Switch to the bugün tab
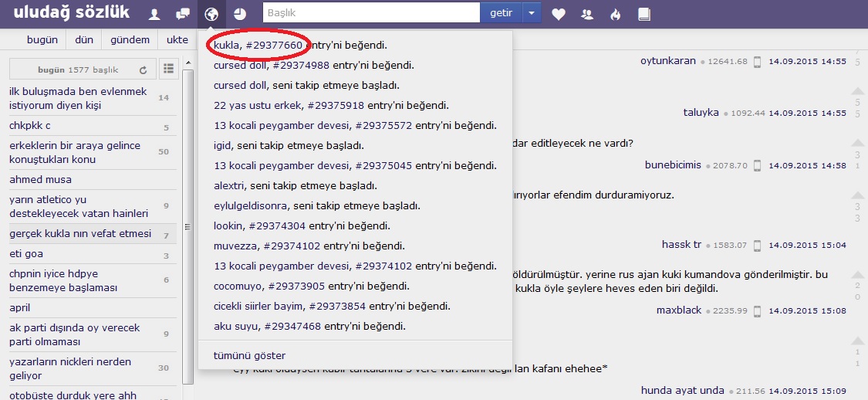The width and height of the screenshot is (868, 400). point(42,40)
